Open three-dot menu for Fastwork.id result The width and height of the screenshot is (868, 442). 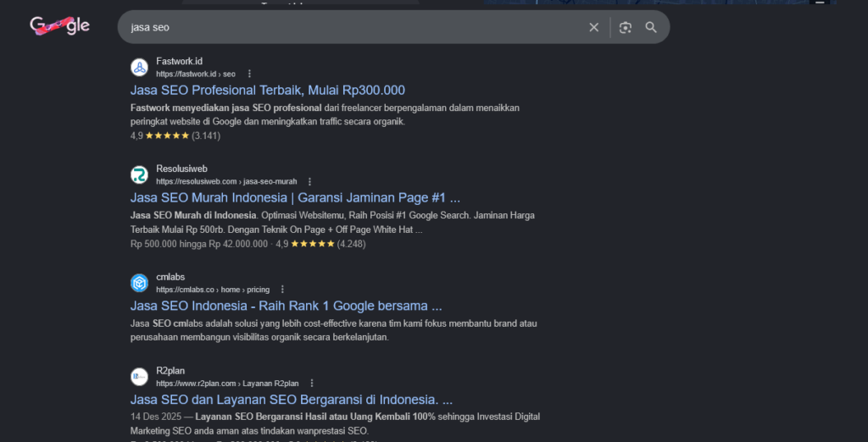[x=249, y=74]
